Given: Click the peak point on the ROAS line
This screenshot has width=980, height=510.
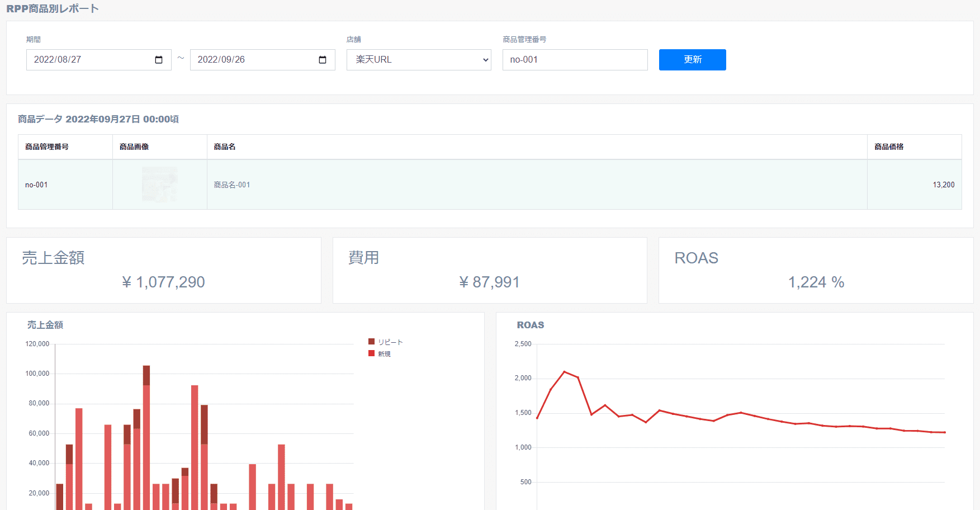Looking at the screenshot, I should (564, 372).
